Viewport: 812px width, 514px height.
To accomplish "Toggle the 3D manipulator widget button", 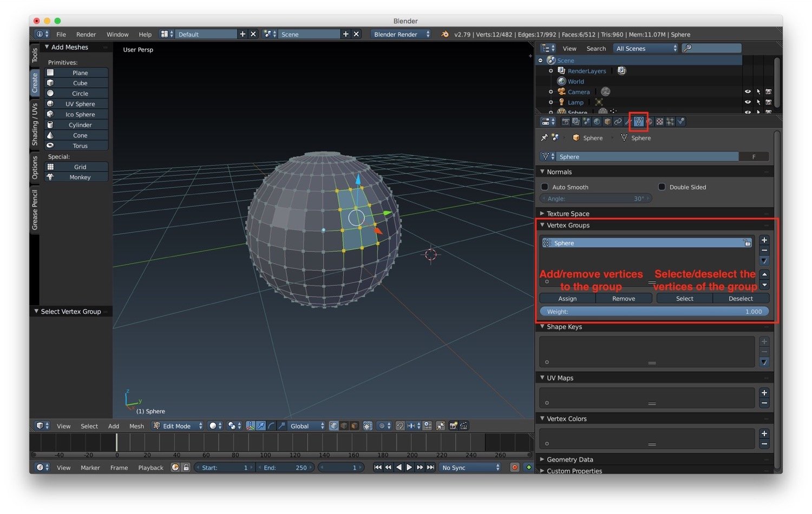I will pyautogui.click(x=251, y=426).
